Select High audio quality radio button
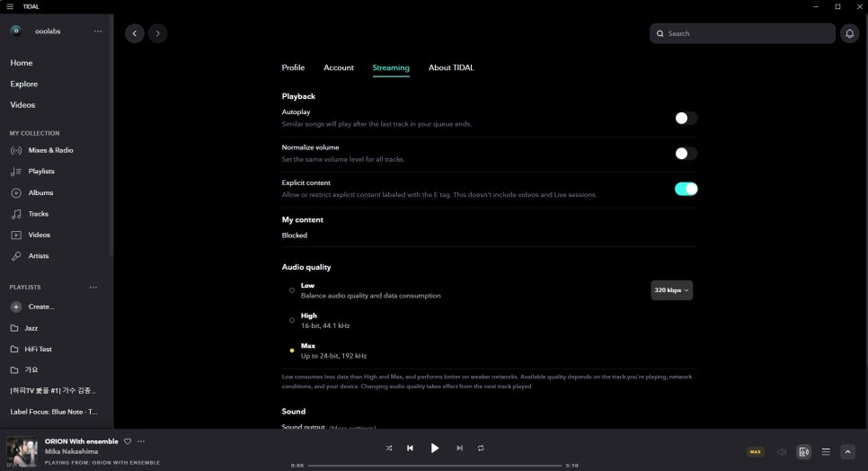 click(x=292, y=321)
